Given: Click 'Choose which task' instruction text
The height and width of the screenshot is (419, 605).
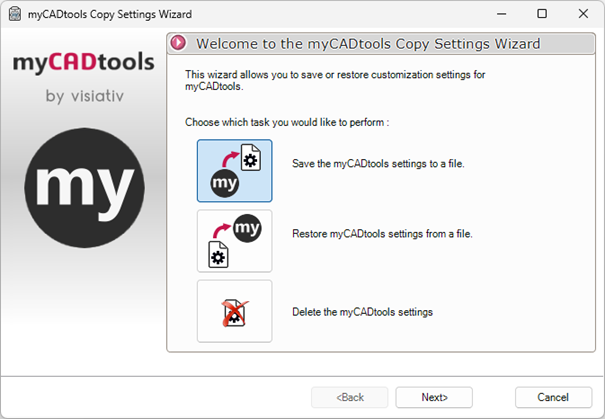Looking at the screenshot, I should 286,122.
